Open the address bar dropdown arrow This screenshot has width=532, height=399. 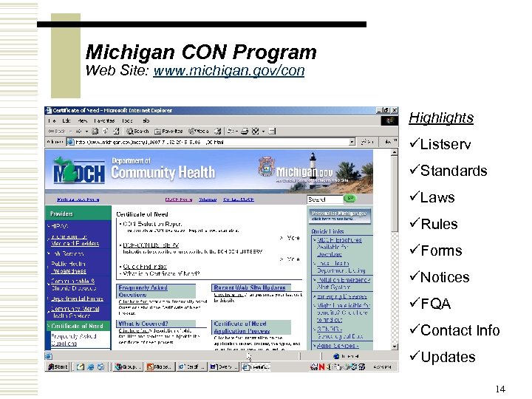pyautogui.click(x=352, y=142)
